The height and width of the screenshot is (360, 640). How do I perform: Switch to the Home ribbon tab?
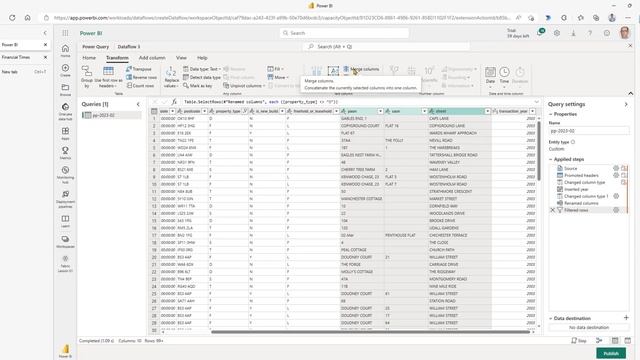tap(89, 58)
